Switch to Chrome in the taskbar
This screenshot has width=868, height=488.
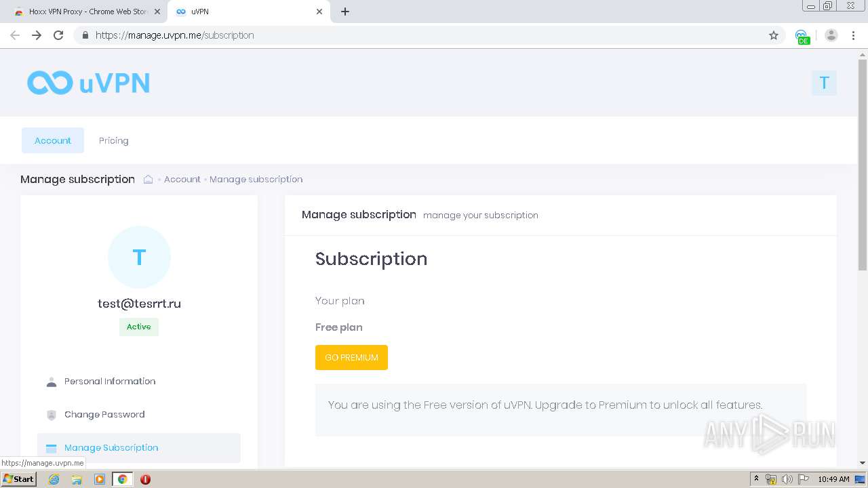coord(123,479)
